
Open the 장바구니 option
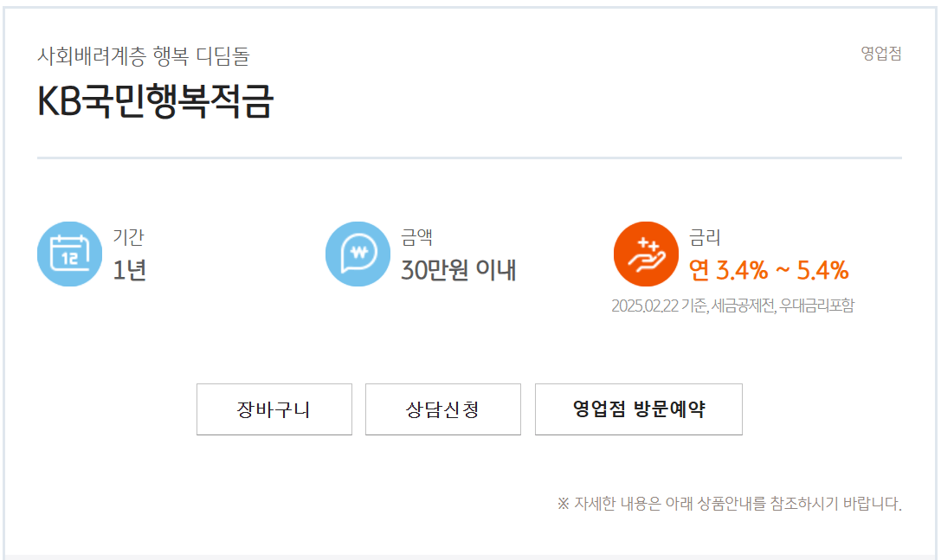274,409
